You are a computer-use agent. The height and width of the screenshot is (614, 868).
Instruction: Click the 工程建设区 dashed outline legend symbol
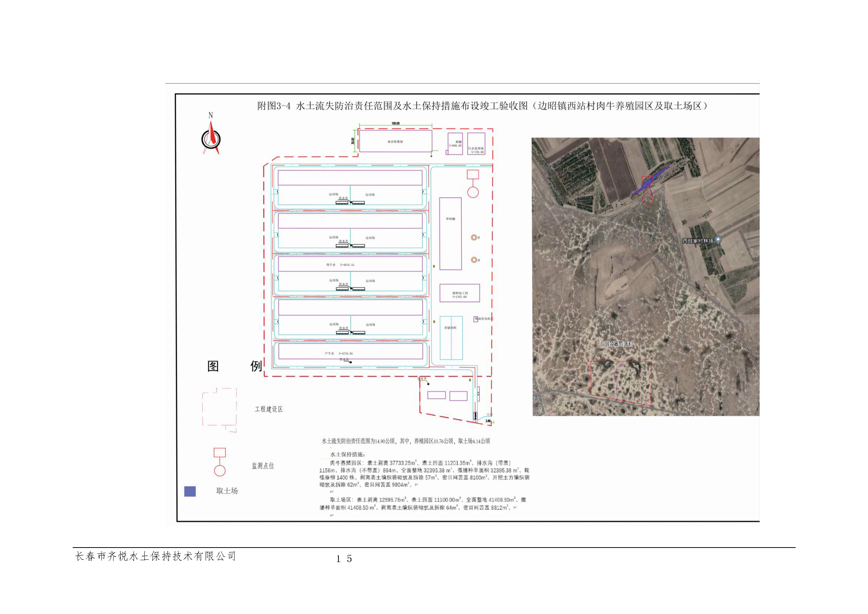[x=220, y=410]
